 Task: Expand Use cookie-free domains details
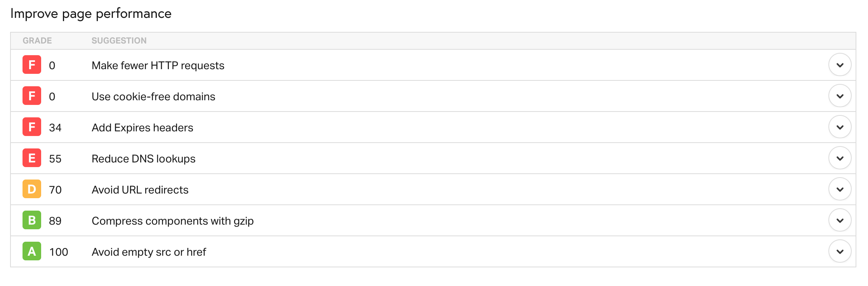840,96
